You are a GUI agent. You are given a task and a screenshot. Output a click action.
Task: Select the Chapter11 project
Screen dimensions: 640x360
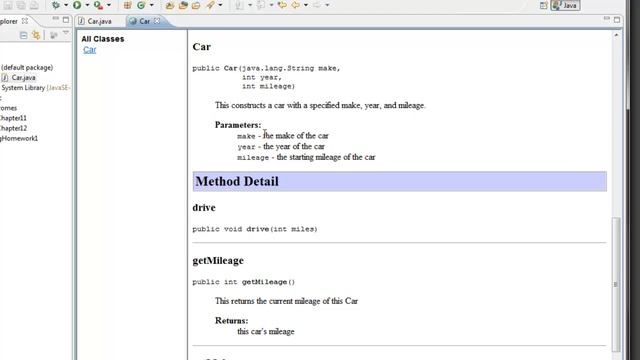(x=13, y=118)
